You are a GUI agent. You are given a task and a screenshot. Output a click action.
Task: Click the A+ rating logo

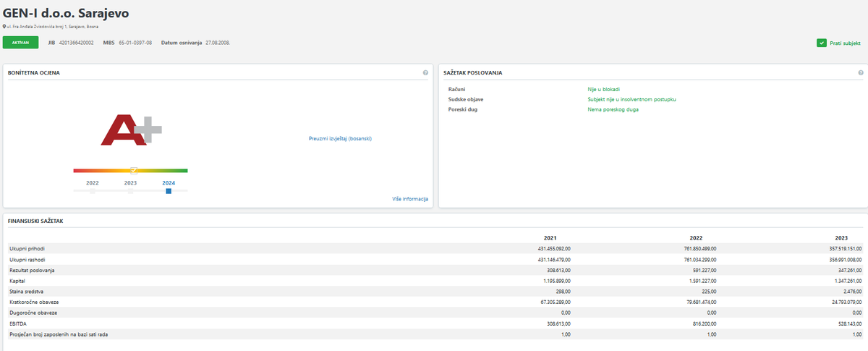[131, 130]
